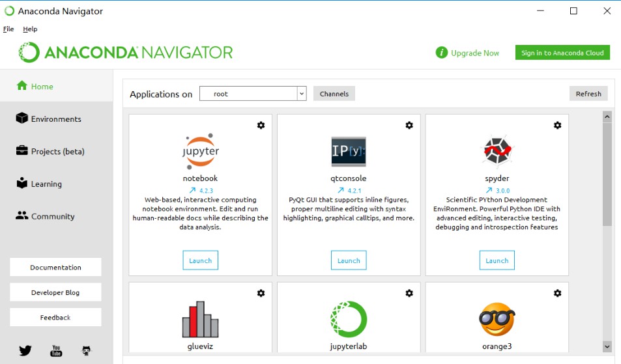Click the qtconsole version 4.2.1 text

[x=354, y=191]
